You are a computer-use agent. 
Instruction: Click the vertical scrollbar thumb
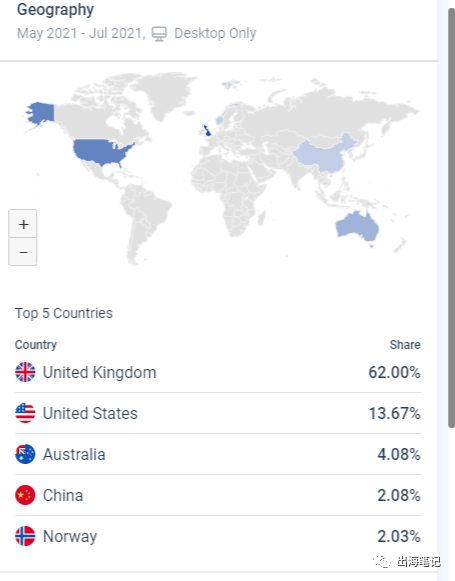pos(452,217)
